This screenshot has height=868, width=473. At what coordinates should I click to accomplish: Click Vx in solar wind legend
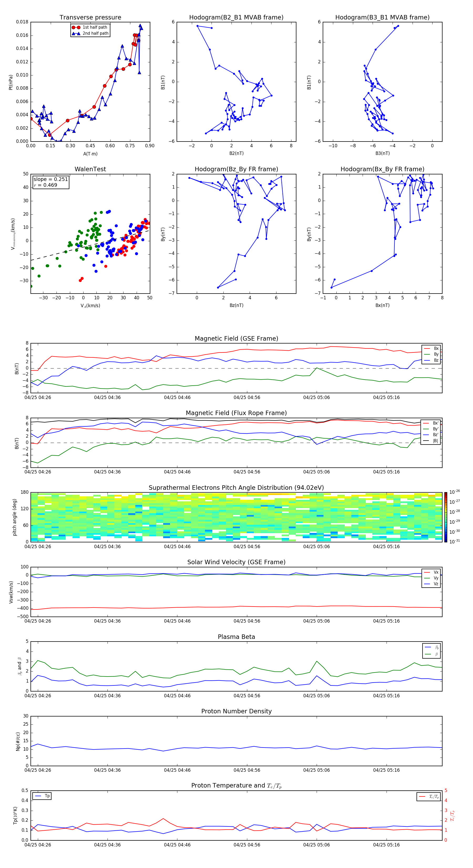(x=431, y=572)
